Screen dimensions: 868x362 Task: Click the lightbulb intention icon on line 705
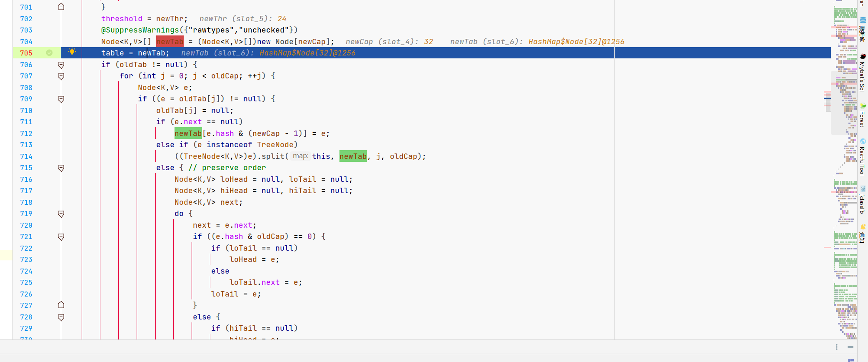point(72,52)
